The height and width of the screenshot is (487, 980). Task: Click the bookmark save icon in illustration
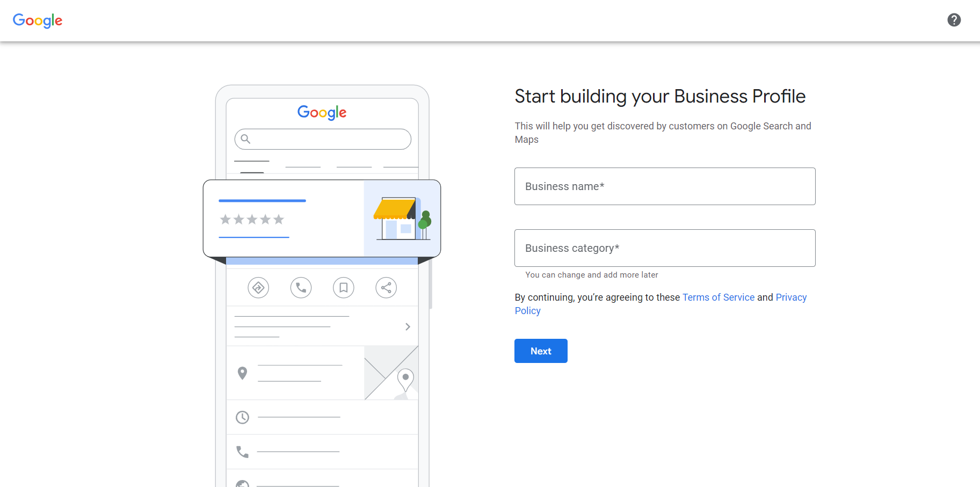click(x=344, y=288)
